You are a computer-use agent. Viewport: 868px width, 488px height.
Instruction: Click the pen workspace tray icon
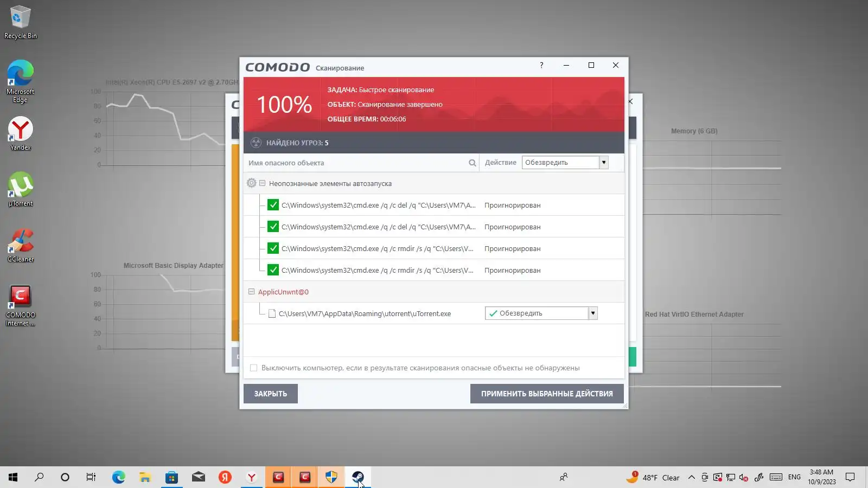(759, 477)
